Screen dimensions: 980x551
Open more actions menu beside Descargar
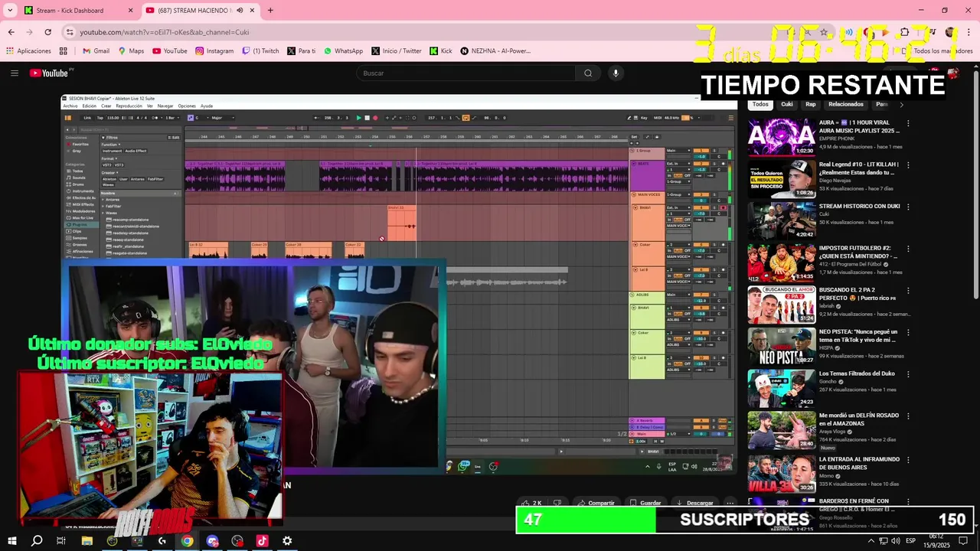pyautogui.click(x=730, y=503)
